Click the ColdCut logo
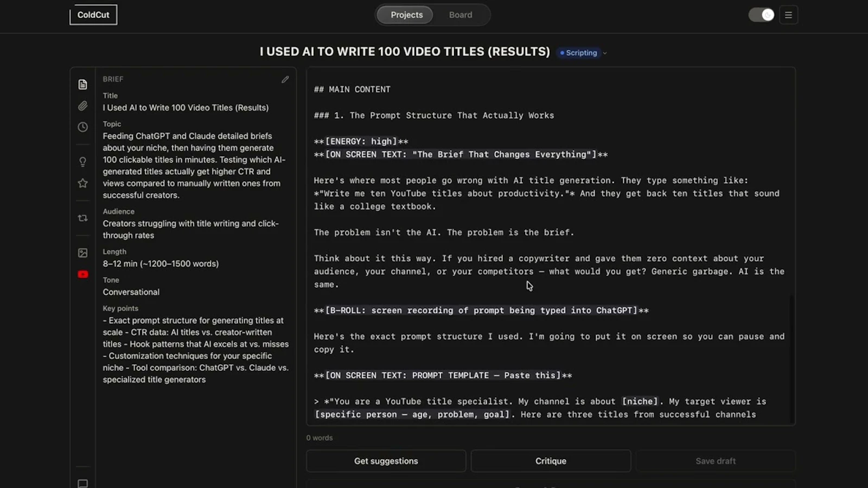Viewport: 868px width, 488px height. (x=93, y=15)
